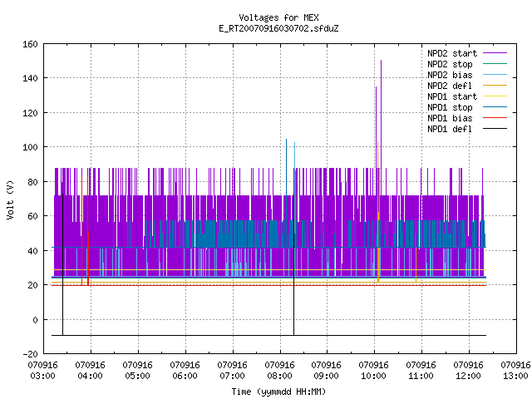Screen dimensions: 532x399
Task: Click the y-axis tick value 60
Action: pos(33,216)
